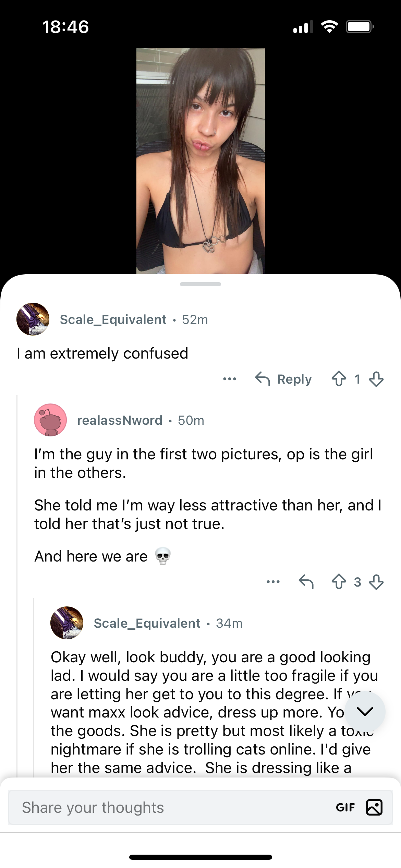Open Scale_Equivalent username on the 34m comment
This screenshot has width=401, height=868.
147,623
